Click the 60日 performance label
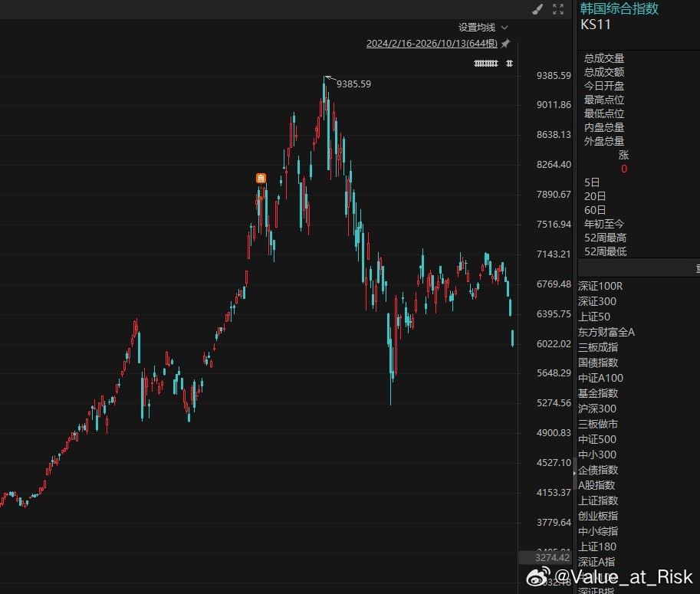The height and width of the screenshot is (594, 700). tap(595, 210)
